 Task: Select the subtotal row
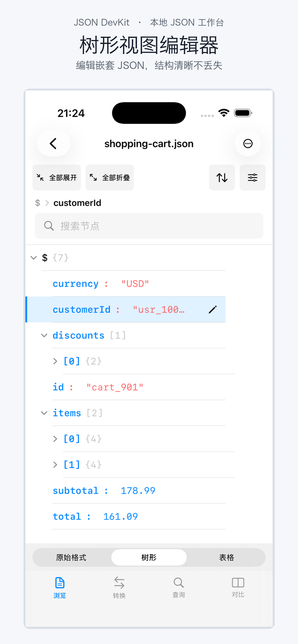point(139,490)
